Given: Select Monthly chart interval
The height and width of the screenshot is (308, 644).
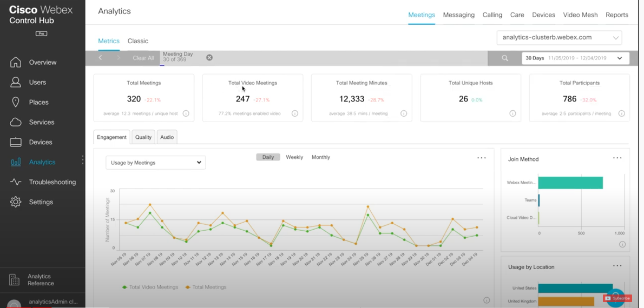Looking at the screenshot, I should pyautogui.click(x=321, y=157).
